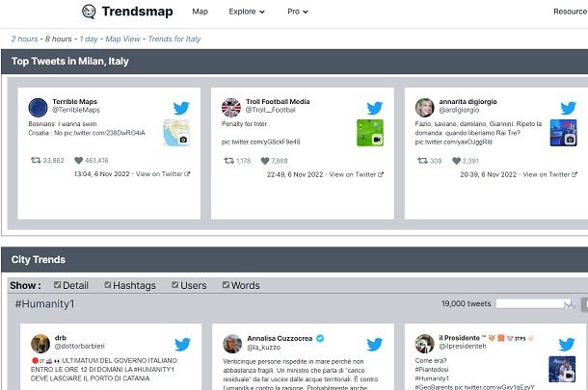This screenshot has height=390, width=588.
Task: Toggle the Hashtags checkbox
Action: point(108,285)
